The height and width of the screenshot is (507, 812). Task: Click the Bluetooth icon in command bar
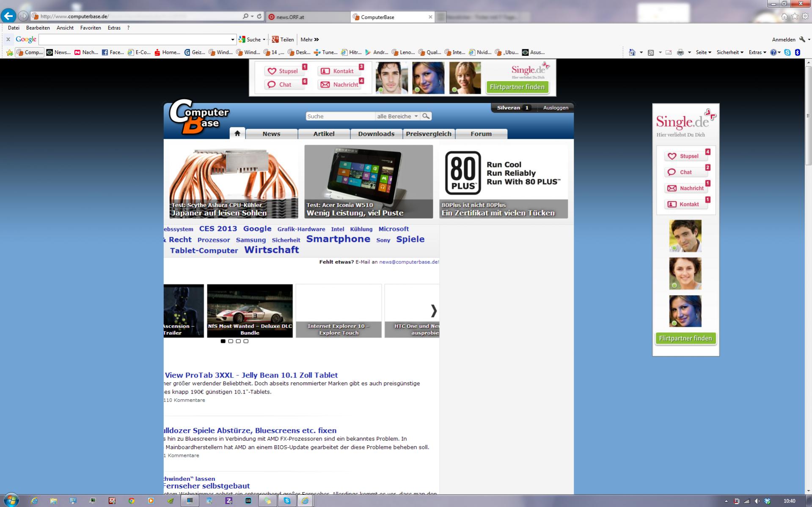pos(798,52)
